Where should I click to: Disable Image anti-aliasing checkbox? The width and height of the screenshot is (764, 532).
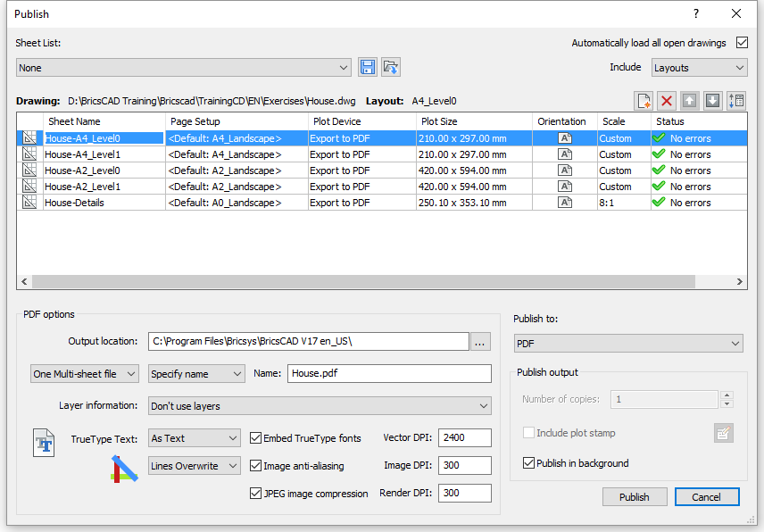[256, 466]
